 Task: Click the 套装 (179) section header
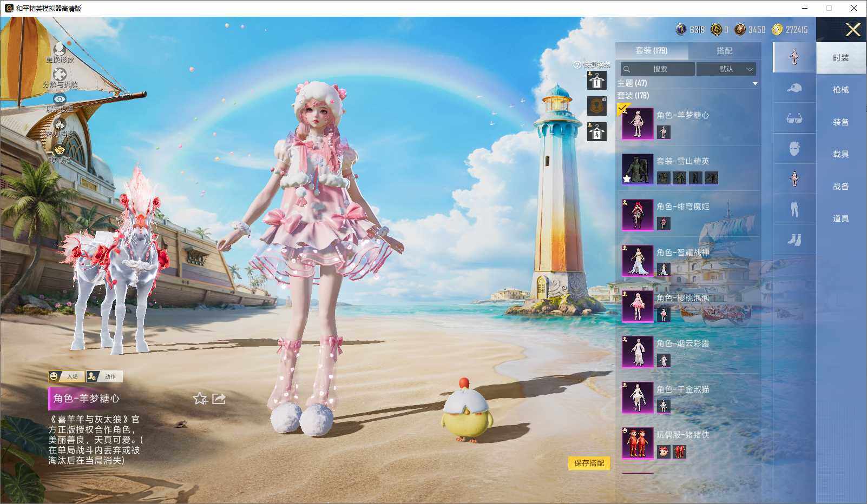click(633, 96)
